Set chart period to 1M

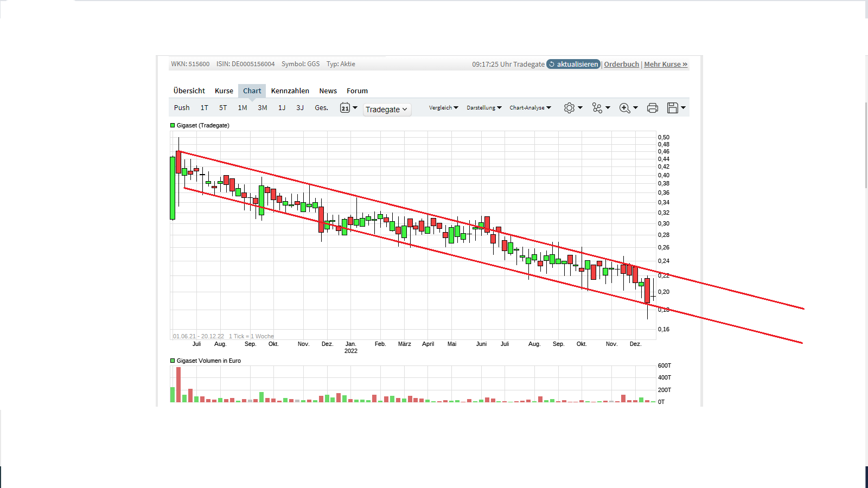242,108
